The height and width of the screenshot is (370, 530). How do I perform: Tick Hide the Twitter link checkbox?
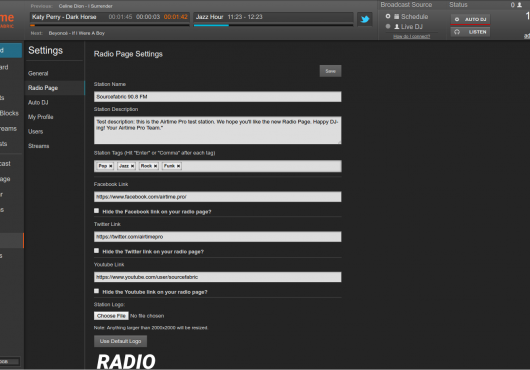tap(96, 251)
